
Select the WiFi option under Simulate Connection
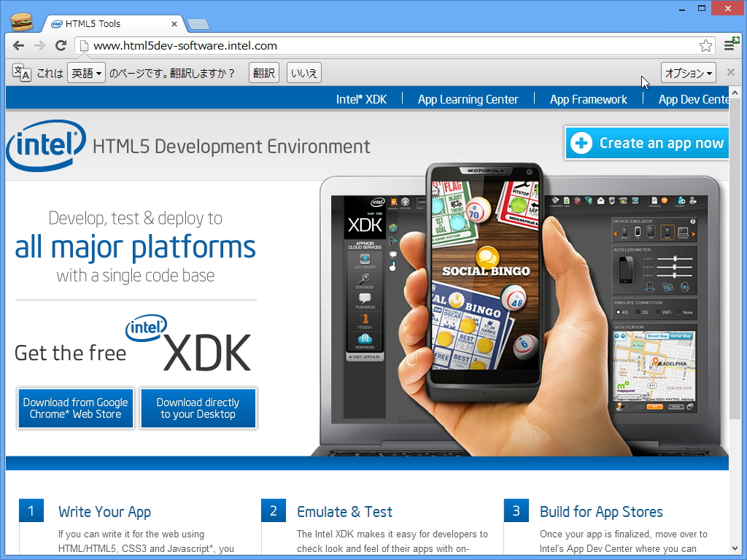point(658,312)
